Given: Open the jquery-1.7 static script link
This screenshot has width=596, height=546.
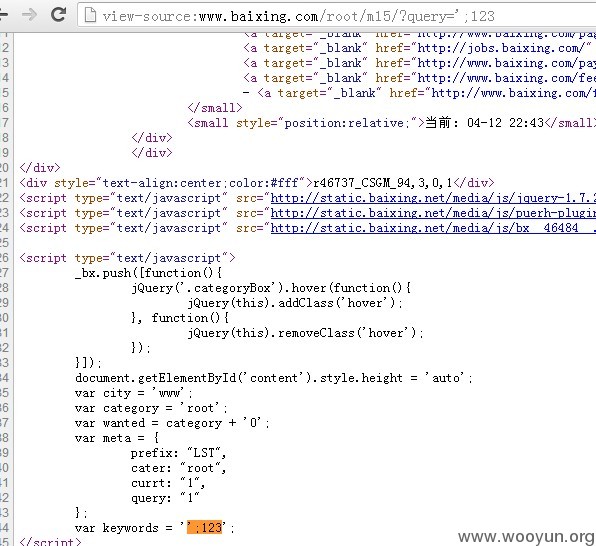Looking at the screenshot, I should [x=433, y=198].
